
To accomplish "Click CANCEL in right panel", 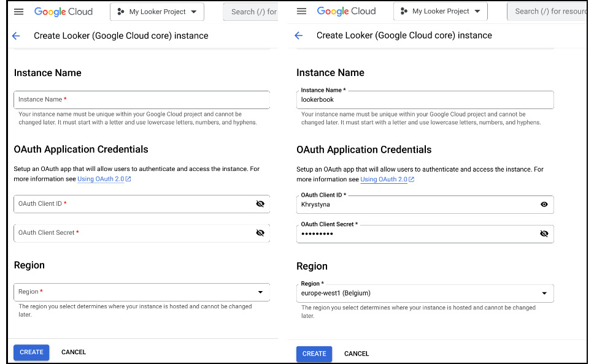I will click(357, 354).
